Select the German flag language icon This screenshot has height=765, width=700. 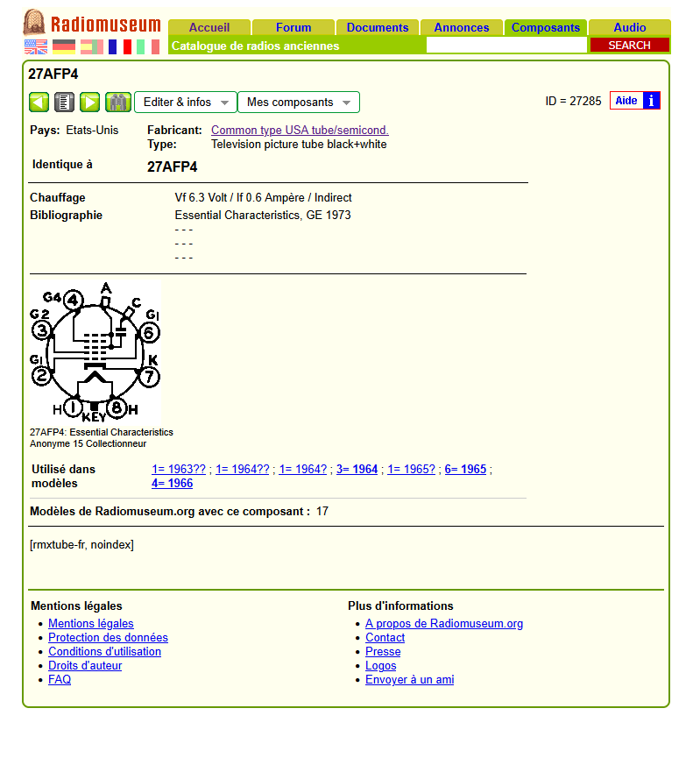click(x=64, y=46)
